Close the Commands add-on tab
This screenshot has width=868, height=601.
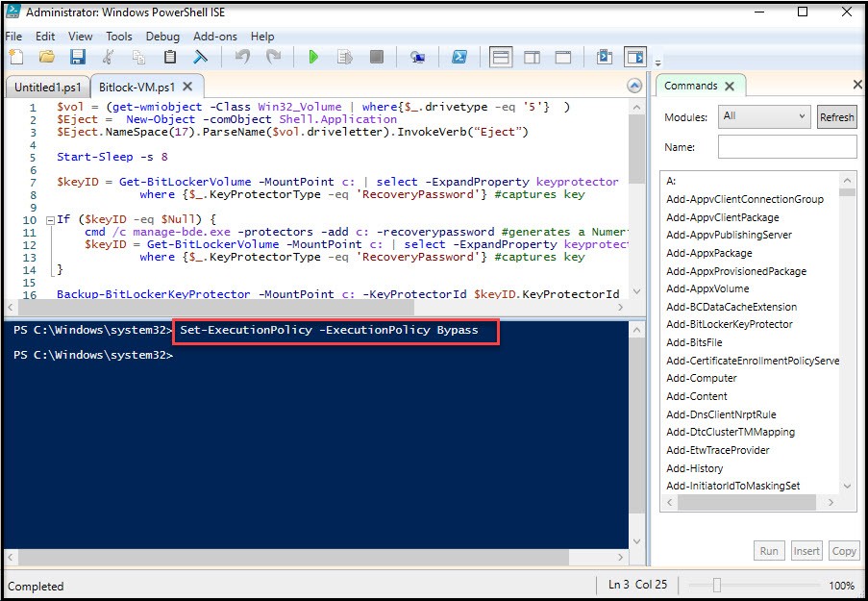pos(730,86)
